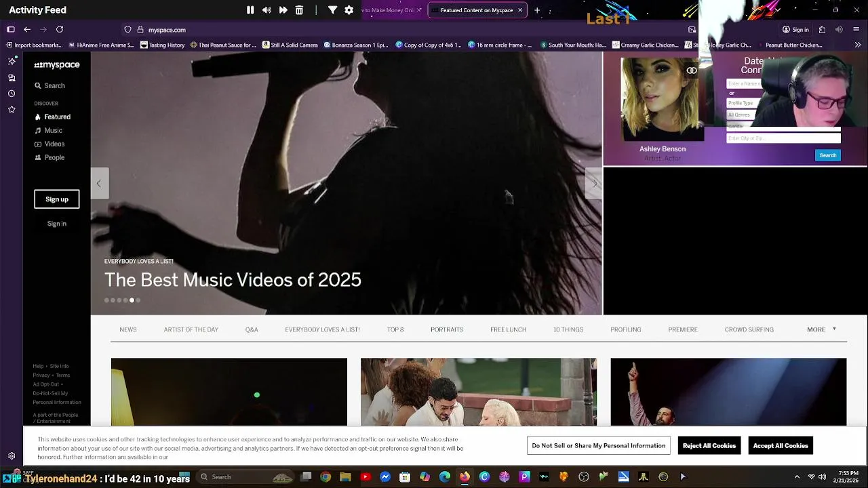The height and width of the screenshot is (488, 868).
Task: Open Ashley Benson profile photo
Action: (662, 100)
